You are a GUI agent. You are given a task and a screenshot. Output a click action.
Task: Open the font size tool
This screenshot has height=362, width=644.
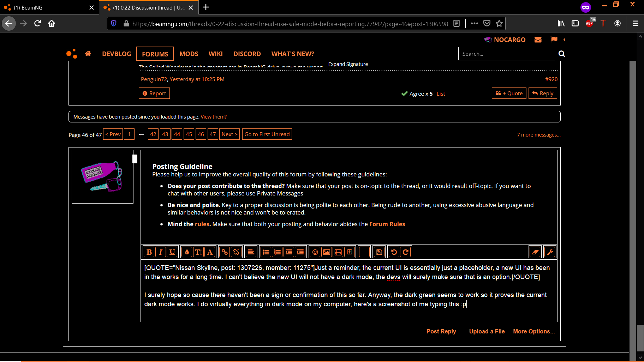[x=198, y=252]
